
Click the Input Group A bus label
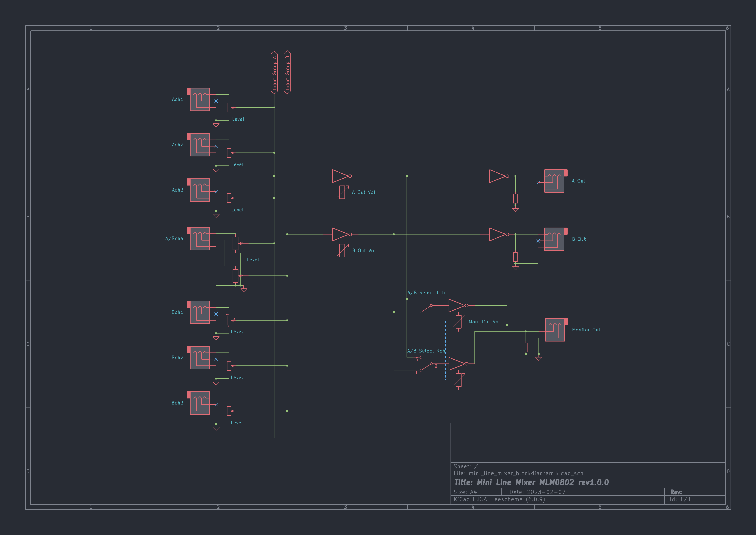(274, 72)
